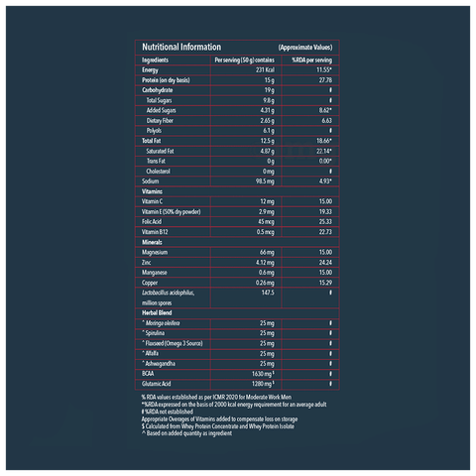Select the Sodium 98.5 mg value
The image size is (476, 476).
265,181
